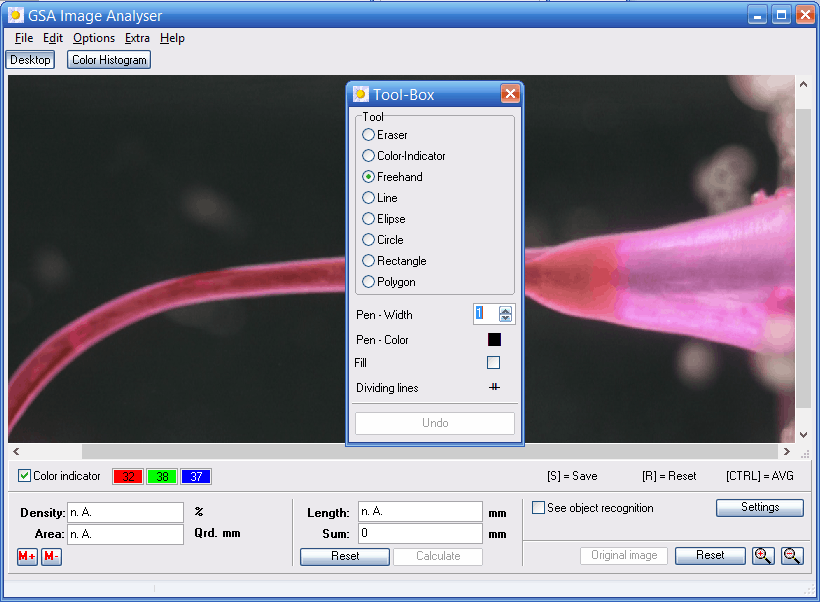The height and width of the screenshot is (602, 820).
Task: Open the Extra menu
Action: 137,38
